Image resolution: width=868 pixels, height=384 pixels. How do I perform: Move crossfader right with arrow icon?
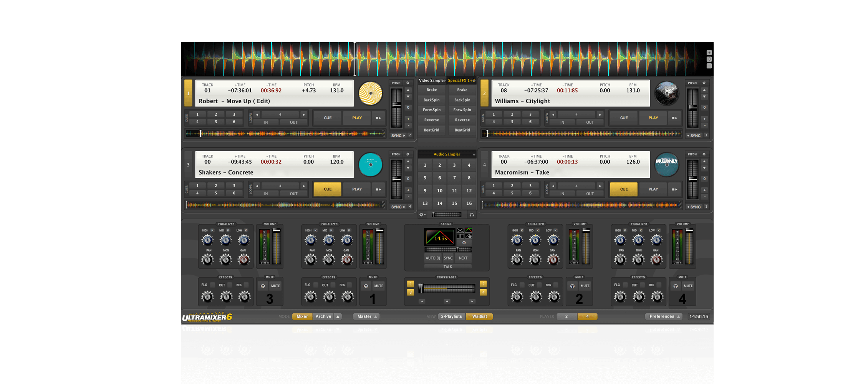tap(472, 301)
